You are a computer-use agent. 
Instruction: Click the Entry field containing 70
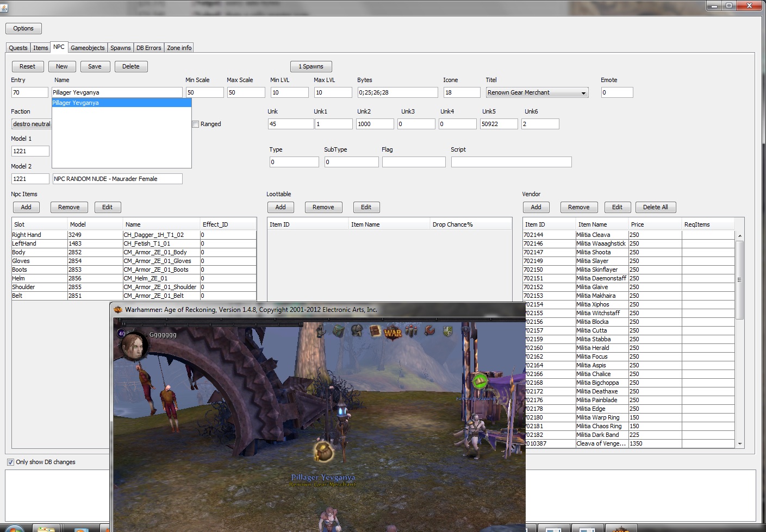(30, 92)
